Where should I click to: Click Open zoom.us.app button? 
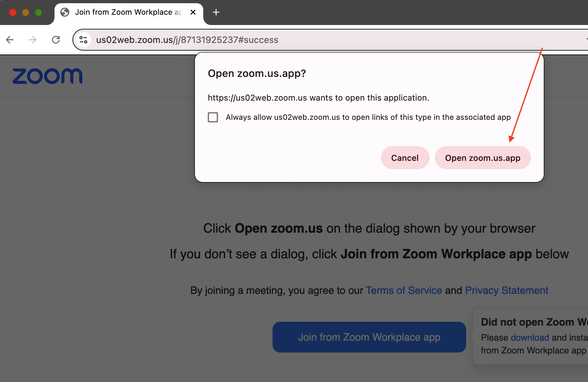[x=483, y=158]
